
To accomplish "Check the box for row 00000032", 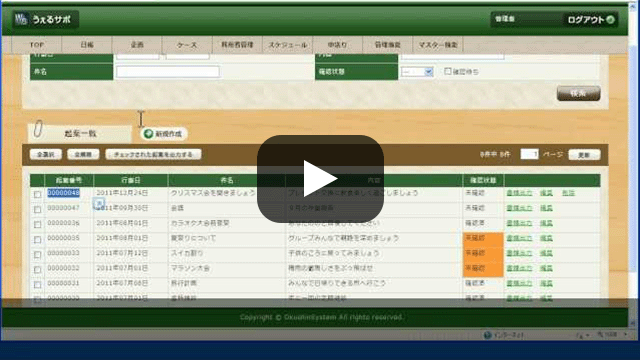I will tap(38, 270).
